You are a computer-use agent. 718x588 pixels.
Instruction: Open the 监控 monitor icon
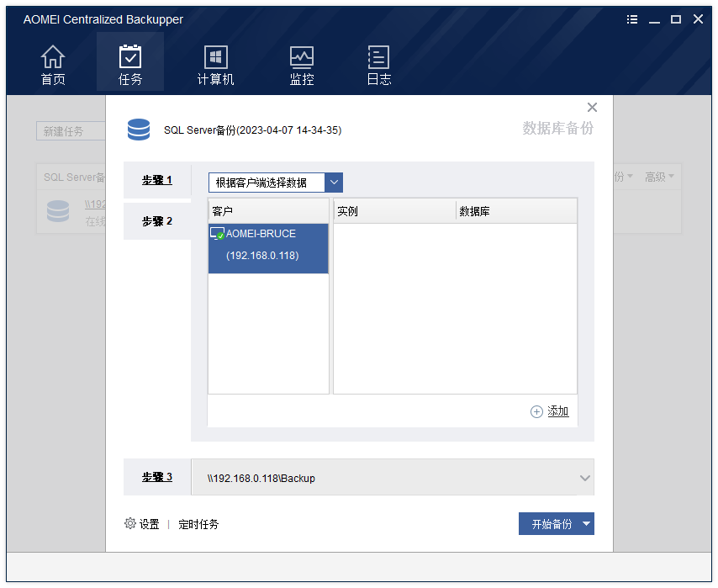tap(302, 57)
